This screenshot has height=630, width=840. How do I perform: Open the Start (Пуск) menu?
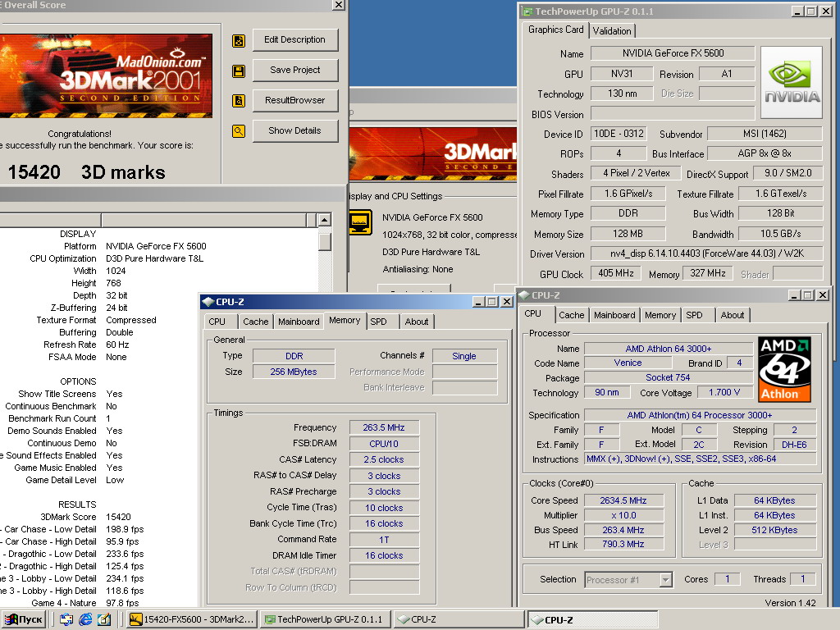23,619
